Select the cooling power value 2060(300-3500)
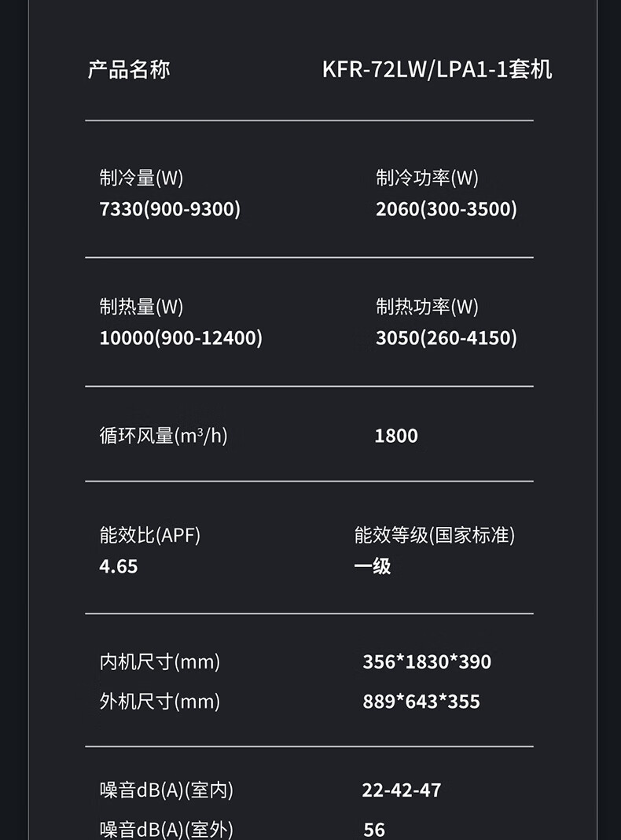This screenshot has height=840, width=621. [x=446, y=209]
